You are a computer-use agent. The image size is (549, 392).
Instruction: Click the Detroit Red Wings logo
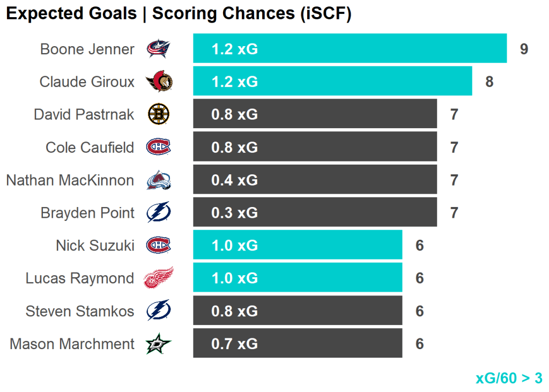pos(159,278)
